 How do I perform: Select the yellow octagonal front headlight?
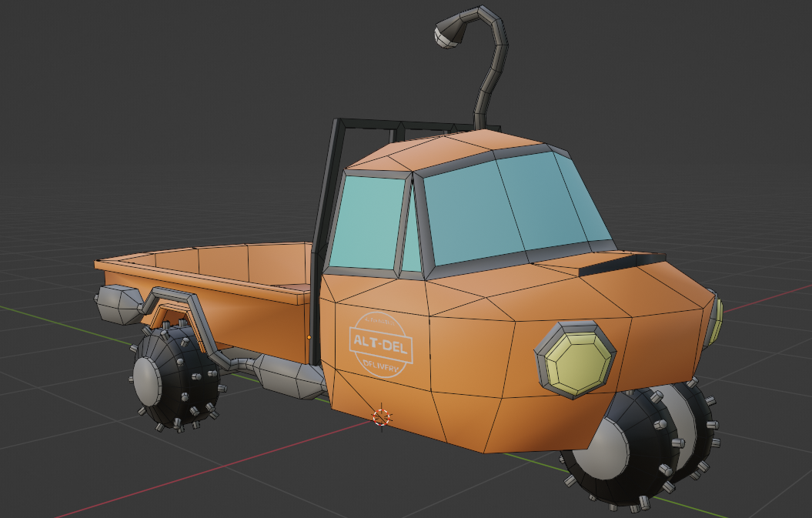[x=576, y=359]
